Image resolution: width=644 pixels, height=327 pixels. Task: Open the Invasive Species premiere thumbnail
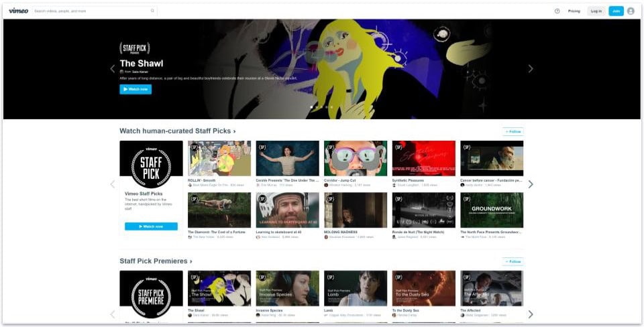[287, 288]
